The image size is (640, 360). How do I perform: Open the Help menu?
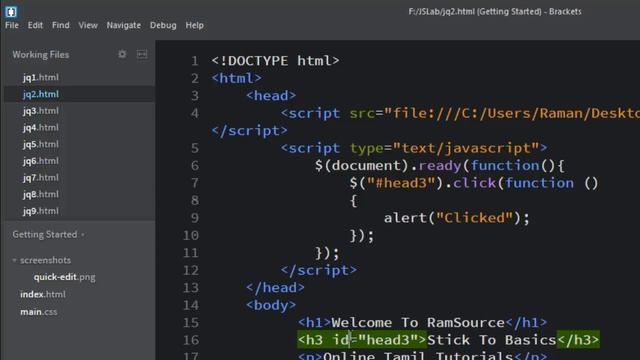coord(194,25)
